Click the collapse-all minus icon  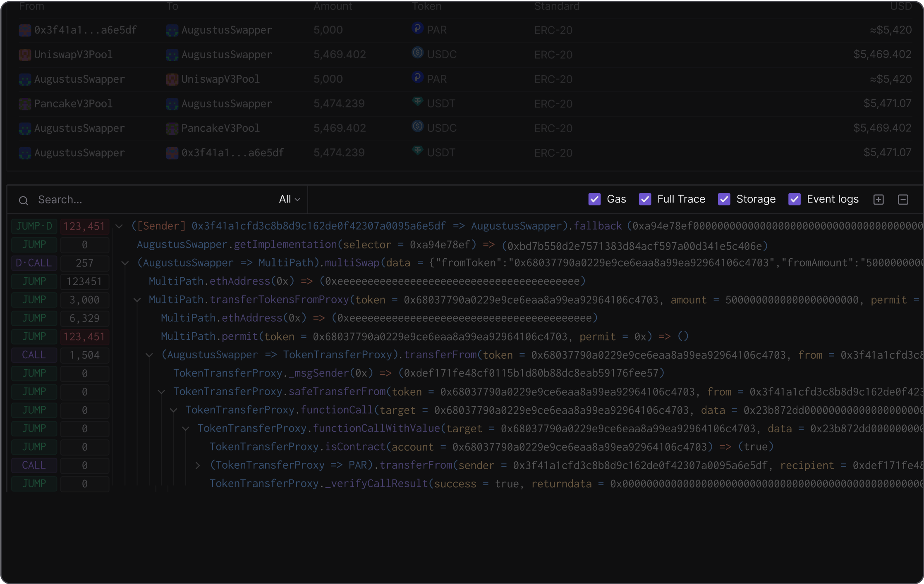click(x=903, y=200)
